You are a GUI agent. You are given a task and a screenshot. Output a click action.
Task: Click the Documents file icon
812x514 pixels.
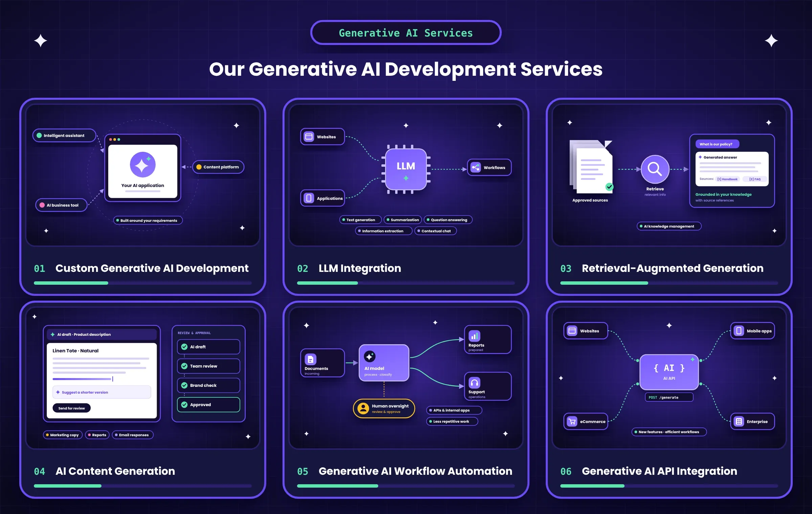coord(310,359)
